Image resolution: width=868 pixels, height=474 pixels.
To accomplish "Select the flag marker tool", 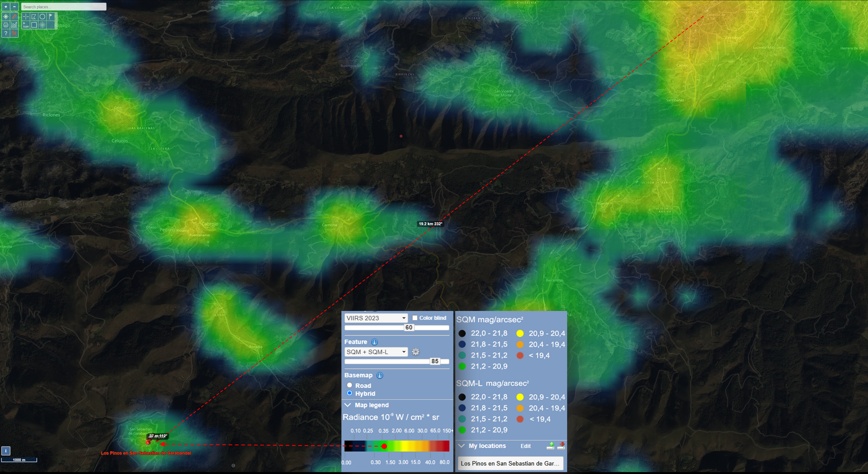I will (x=51, y=16).
